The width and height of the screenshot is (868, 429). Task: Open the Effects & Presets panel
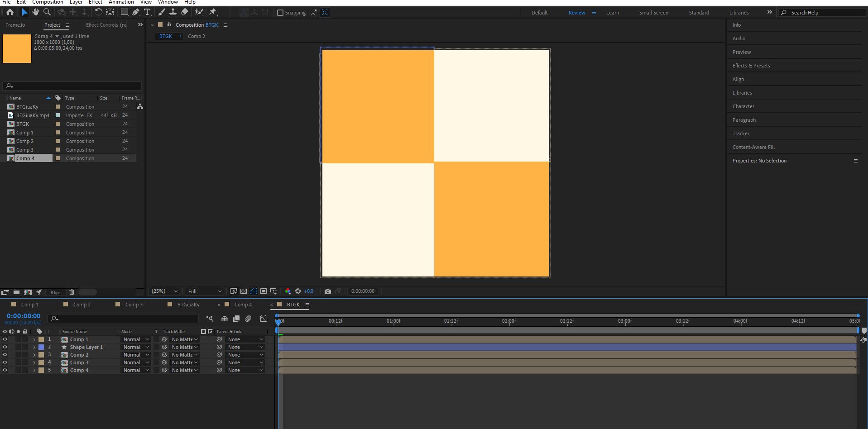coord(751,66)
